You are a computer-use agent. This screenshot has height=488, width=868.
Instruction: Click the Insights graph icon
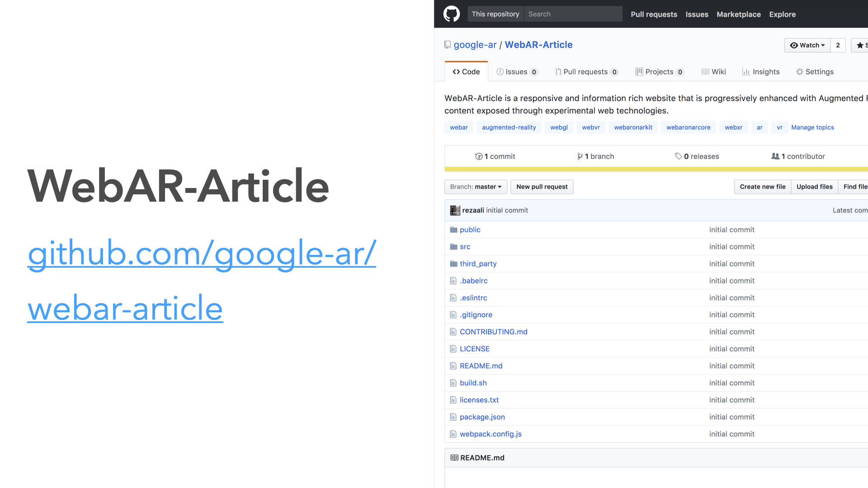[x=746, y=72]
